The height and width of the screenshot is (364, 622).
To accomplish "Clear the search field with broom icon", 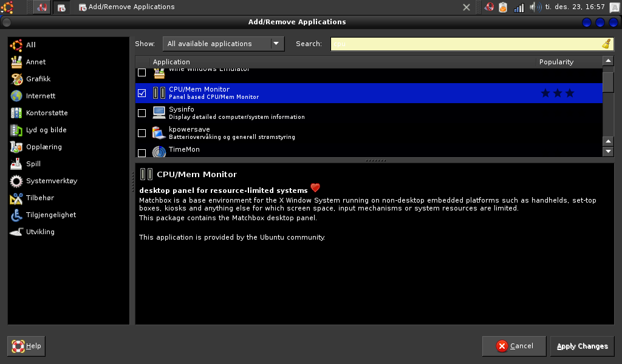I will point(606,44).
